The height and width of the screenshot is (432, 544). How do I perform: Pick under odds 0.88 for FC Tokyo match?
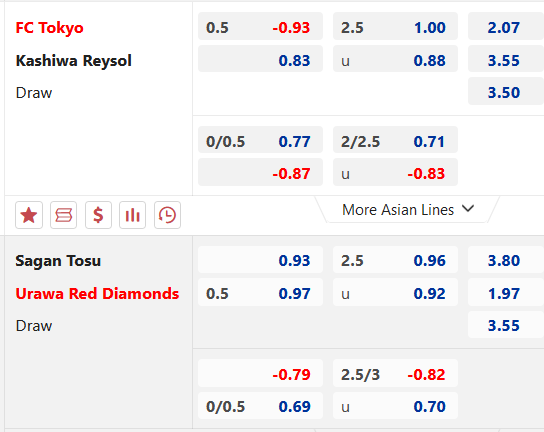pos(395,60)
